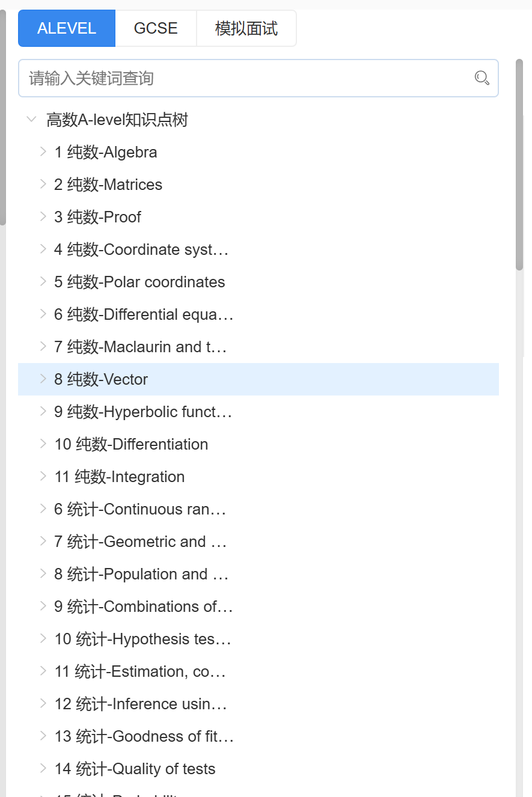Expand the 2 纯数-Matrices node arrow
This screenshot has height=797, width=532.
click(x=43, y=184)
